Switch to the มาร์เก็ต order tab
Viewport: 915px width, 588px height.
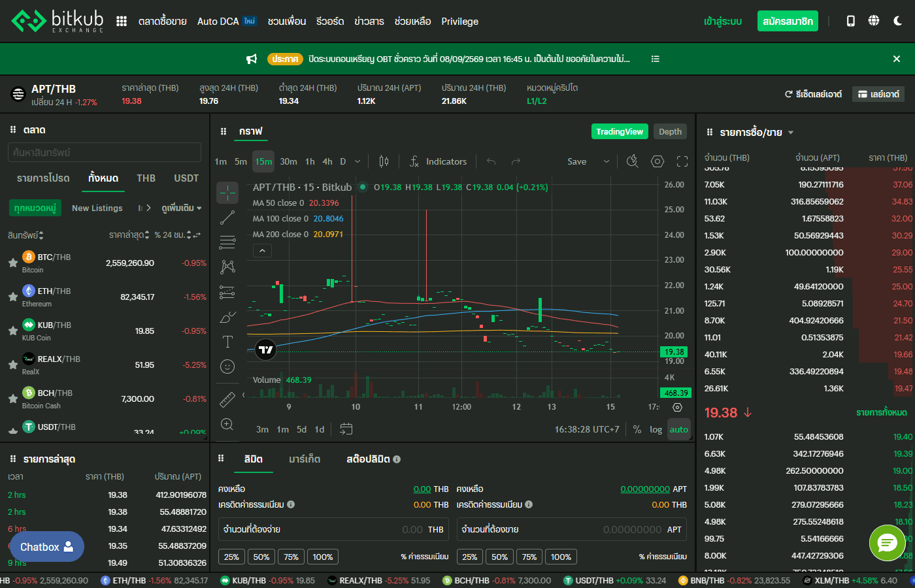pos(305,459)
